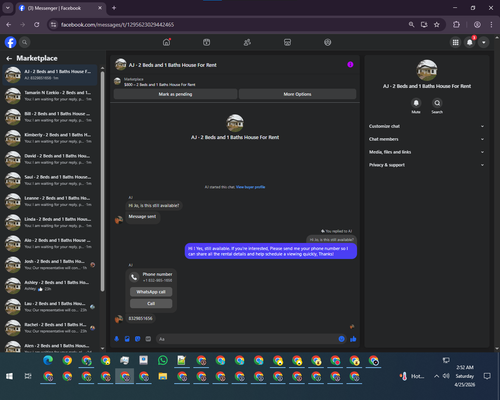Screen dimensions: 500x400
Task: Open Rachel conversation in chat list
Action: (50, 328)
